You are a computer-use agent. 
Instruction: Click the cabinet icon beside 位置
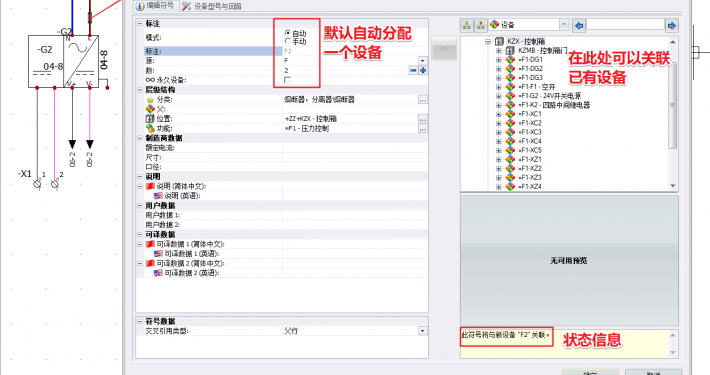(150, 119)
